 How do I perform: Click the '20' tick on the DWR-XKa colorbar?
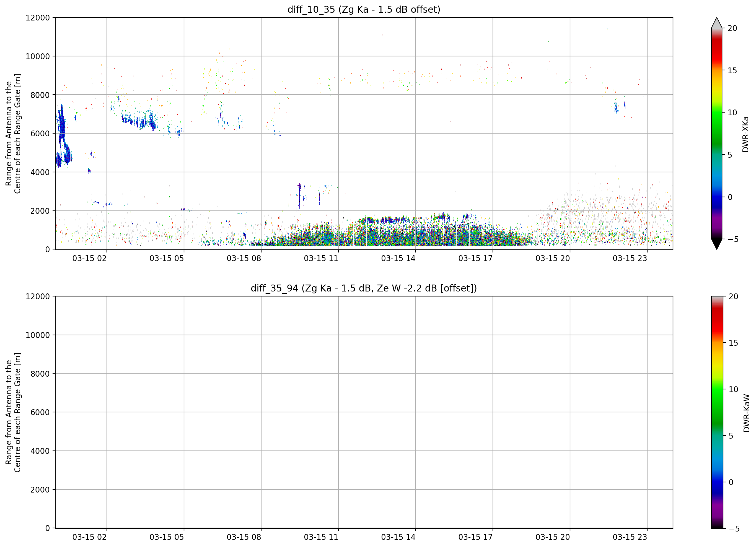732,28
